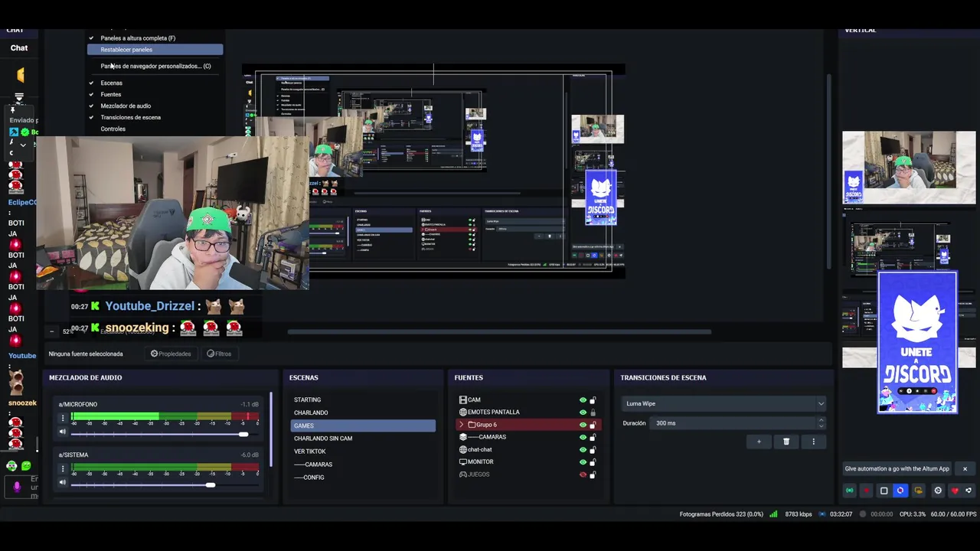Click the green start streaming icon
This screenshot has height=551, width=980.
(849, 491)
